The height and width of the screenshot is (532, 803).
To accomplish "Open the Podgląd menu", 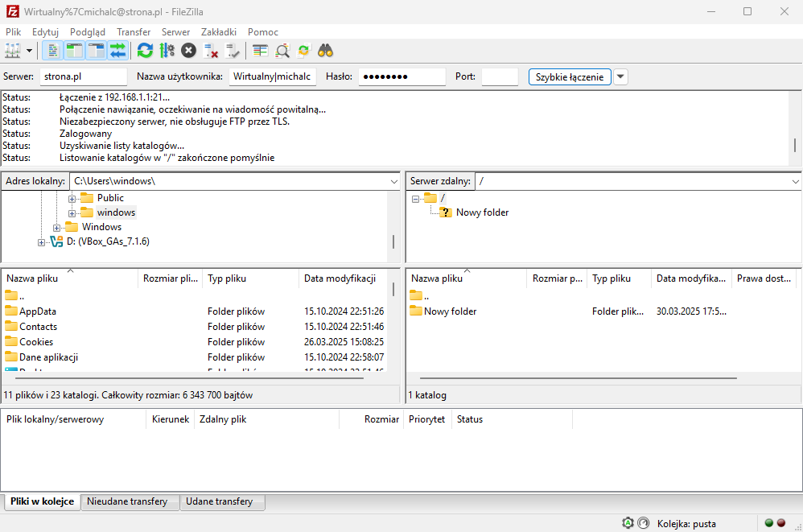I will [88, 31].
